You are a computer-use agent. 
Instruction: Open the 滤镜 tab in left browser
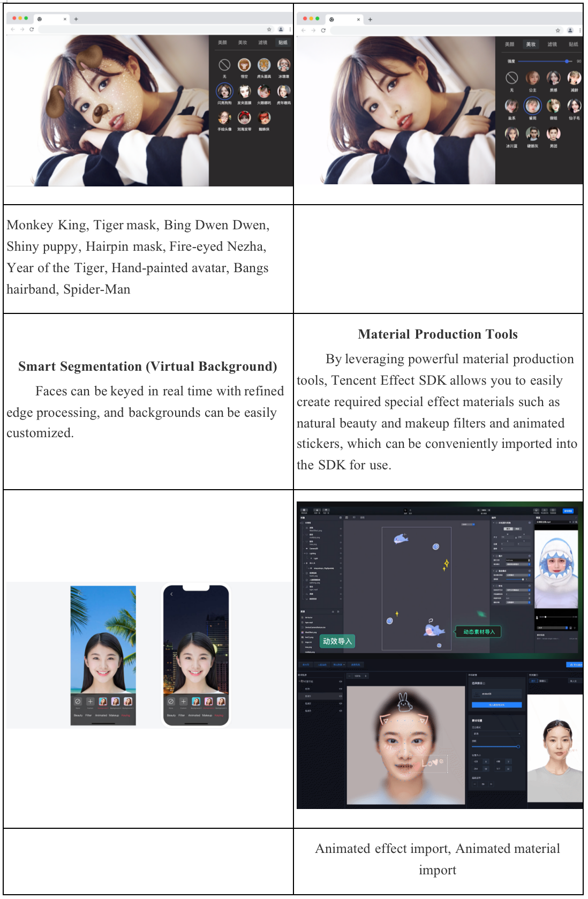(262, 43)
